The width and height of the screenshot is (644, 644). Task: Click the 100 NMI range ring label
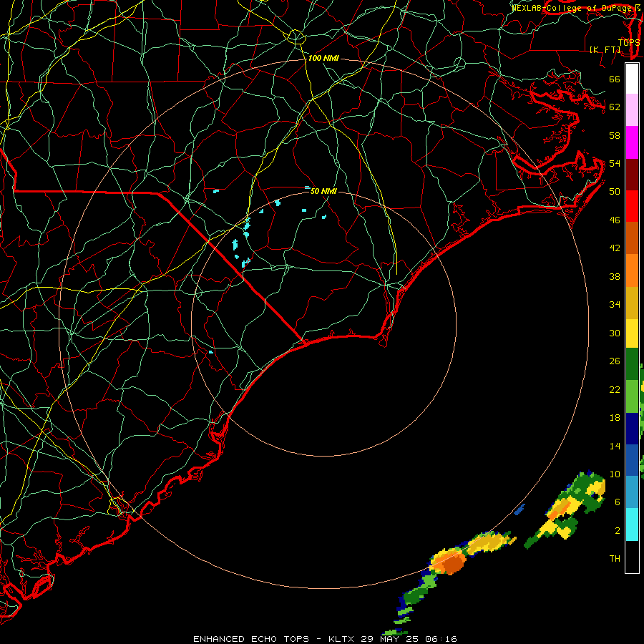[323, 58]
